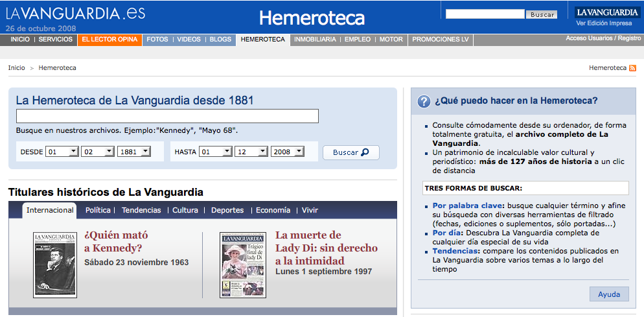Viewport: 644px width, 317px height.
Task: Click the 'TRES FORMAS DE BUSCAR:' heading
Action: pyautogui.click(x=473, y=188)
